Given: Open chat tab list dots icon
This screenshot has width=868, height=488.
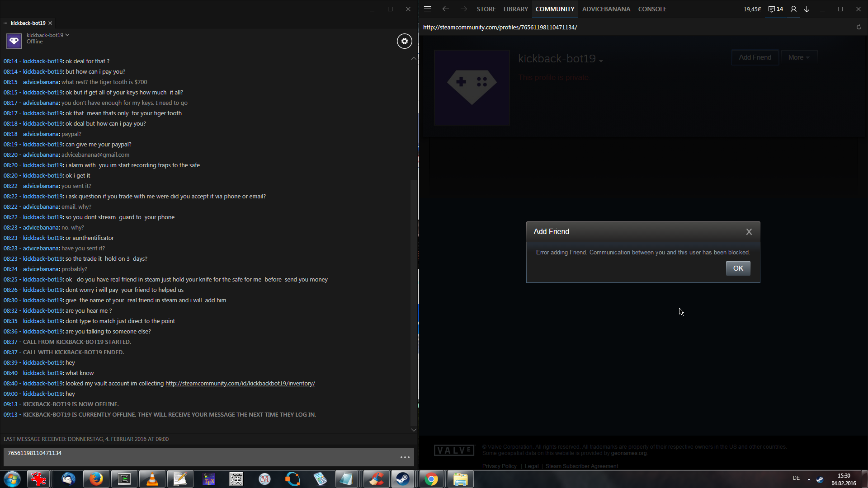Looking at the screenshot, I should coord(5,23).
